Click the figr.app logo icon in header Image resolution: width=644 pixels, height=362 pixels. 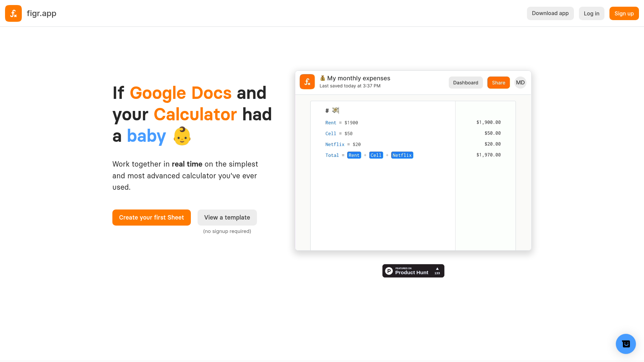point(13,13)
